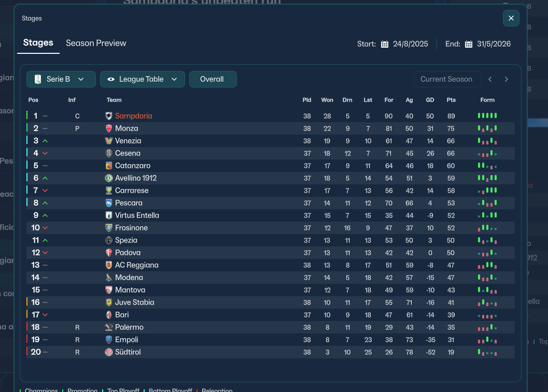Switch to the Season Preview tab
This screenshot has width=548, height=392.
pos(96,43)
